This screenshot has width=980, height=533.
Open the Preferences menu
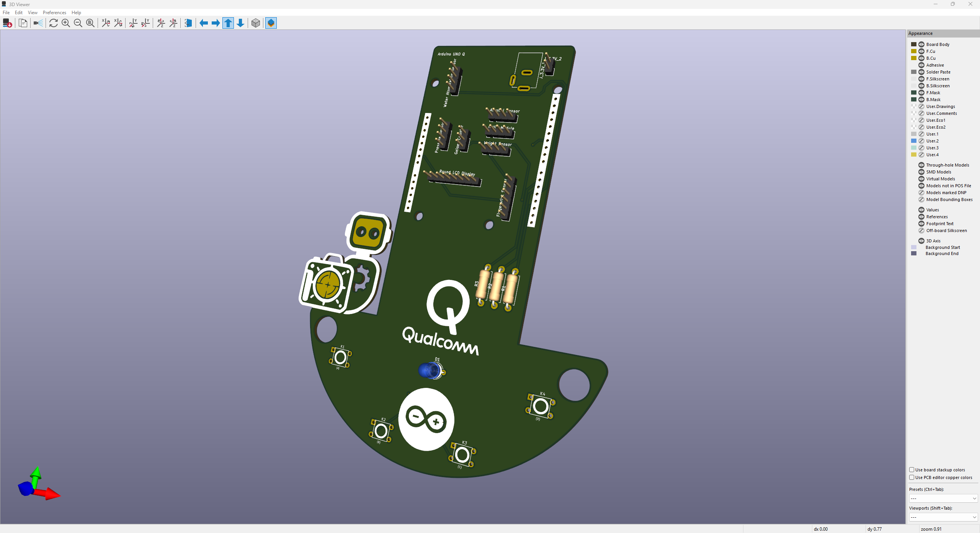coord(54,13)
